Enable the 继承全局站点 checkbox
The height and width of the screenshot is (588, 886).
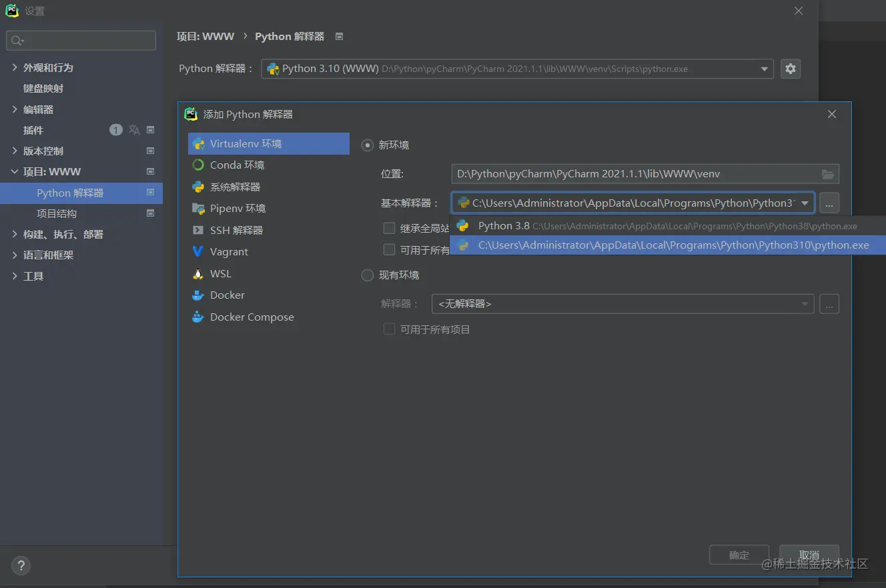tap(389, 229)
